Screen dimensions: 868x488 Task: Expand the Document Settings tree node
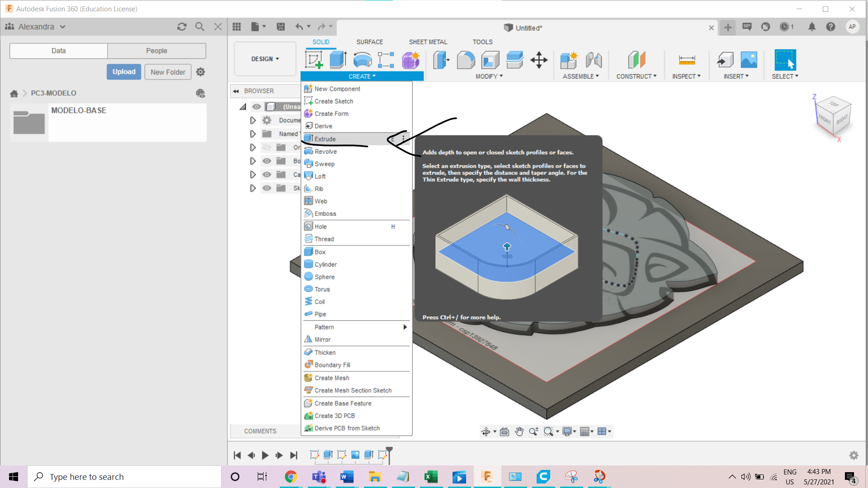253,120
